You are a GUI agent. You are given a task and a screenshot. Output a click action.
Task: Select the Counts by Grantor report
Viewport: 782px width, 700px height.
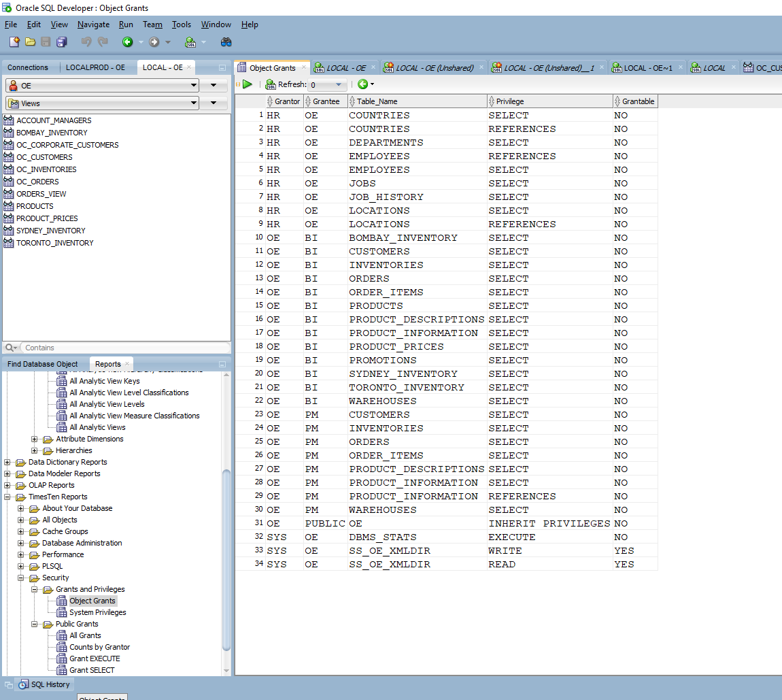[x=100, y=647]
